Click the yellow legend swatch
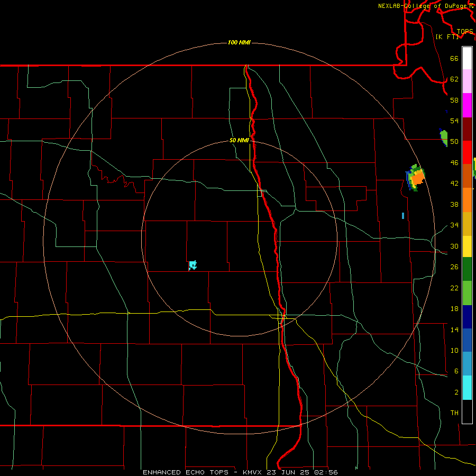The height and width of the screenshot is (476, 476). (467, 246)
